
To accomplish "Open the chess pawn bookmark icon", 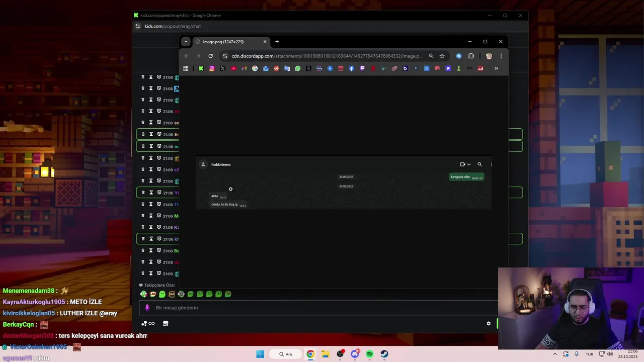I will (x=459, y=68).
